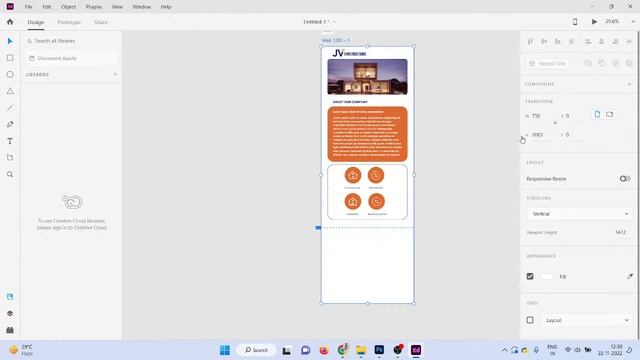Select the Pen tool
The height and width of the screenshot is (360, 640).
pyautogui.click(x=10, y=124)
